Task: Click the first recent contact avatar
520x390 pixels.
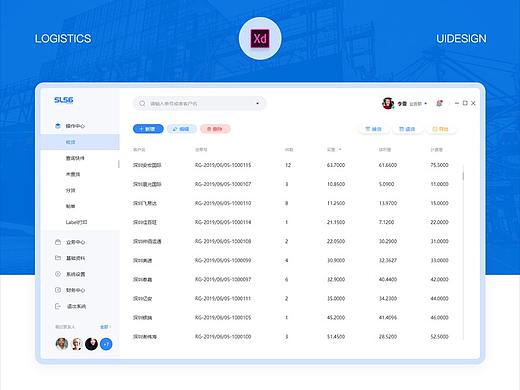Action: pyautogui.click(x=62, y=344)
